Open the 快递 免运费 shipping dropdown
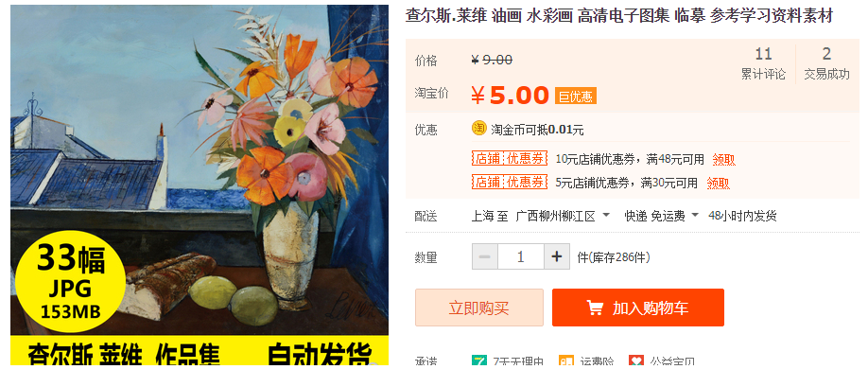 point(662,216)
